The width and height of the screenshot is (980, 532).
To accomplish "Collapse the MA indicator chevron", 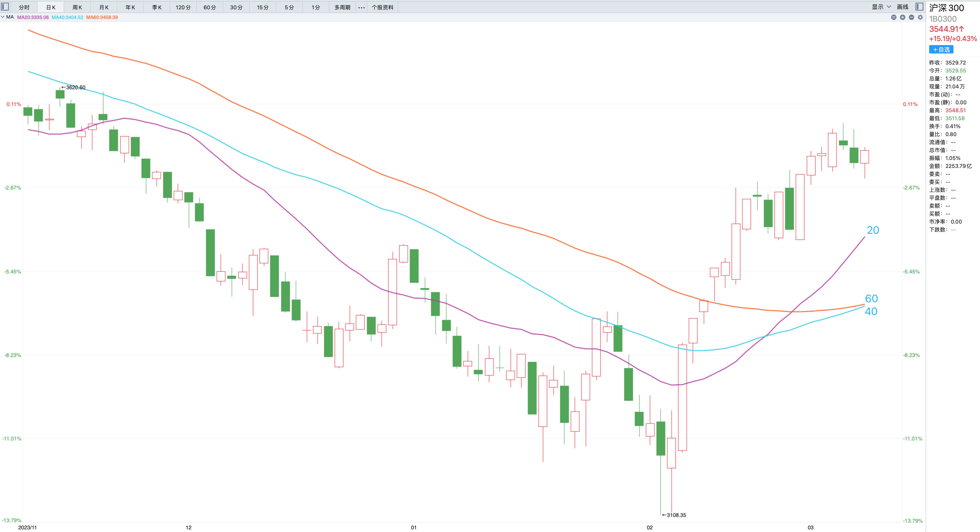I will tap(3, 17).
